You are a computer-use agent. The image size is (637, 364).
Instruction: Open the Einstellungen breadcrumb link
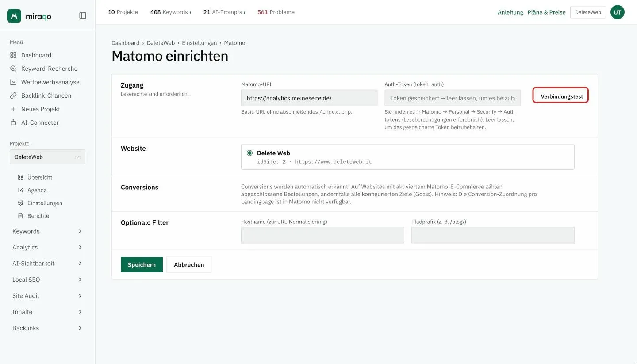click(200, 43)
